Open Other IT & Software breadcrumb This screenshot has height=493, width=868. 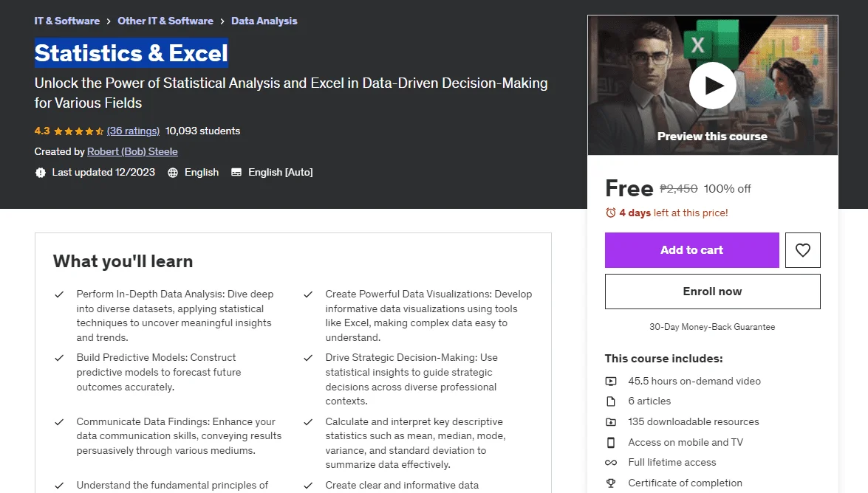tap(165, 21)
